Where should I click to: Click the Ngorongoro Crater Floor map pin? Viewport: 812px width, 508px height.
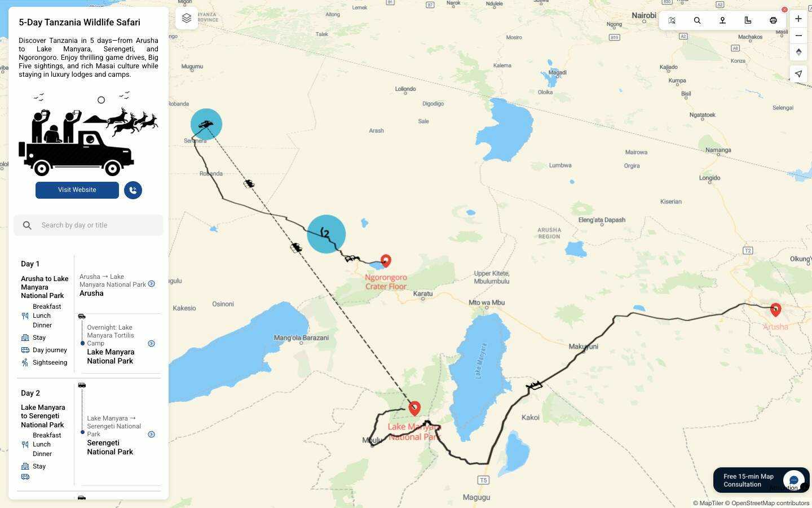[386, 261]
